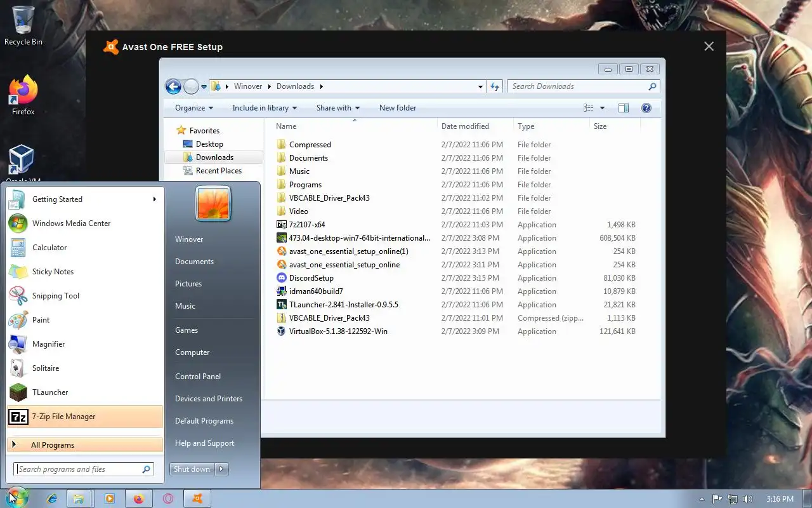812x508 pixels.
Task: Select the 7z2107-x64 application file
Action: point(307,225)
